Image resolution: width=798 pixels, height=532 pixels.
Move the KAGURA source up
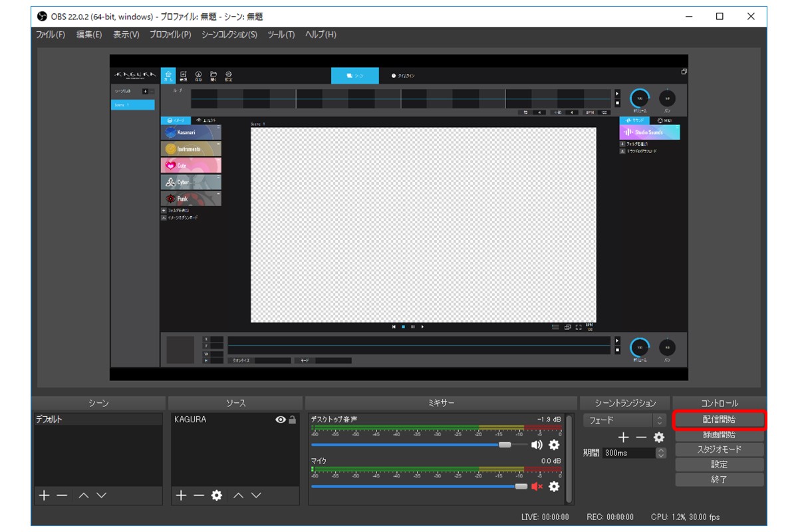tap(239, 495)
